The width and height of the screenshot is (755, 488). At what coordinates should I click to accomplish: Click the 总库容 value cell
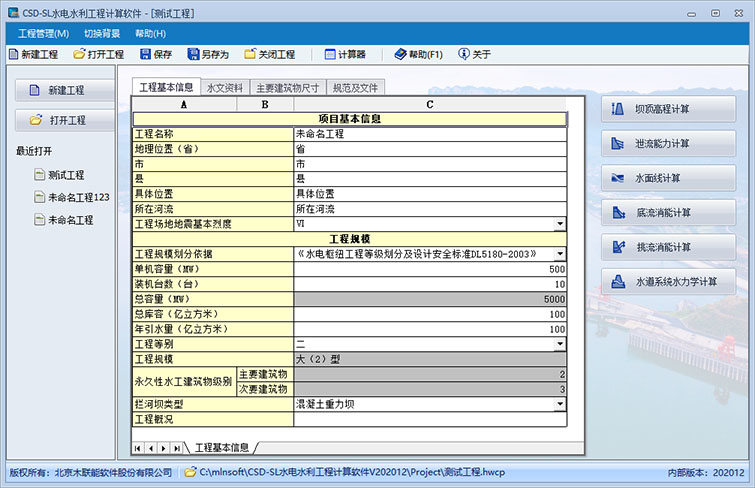tap(430, 314)
